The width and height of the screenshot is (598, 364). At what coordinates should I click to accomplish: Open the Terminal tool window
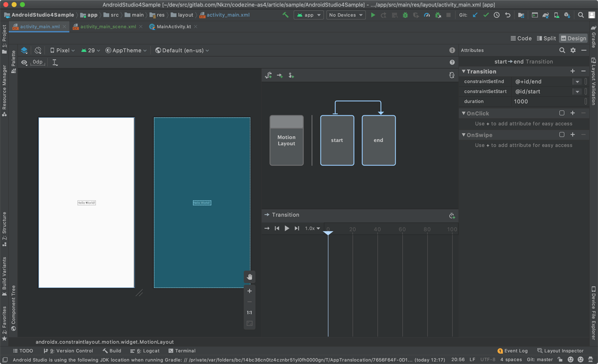tap(182, 351)
